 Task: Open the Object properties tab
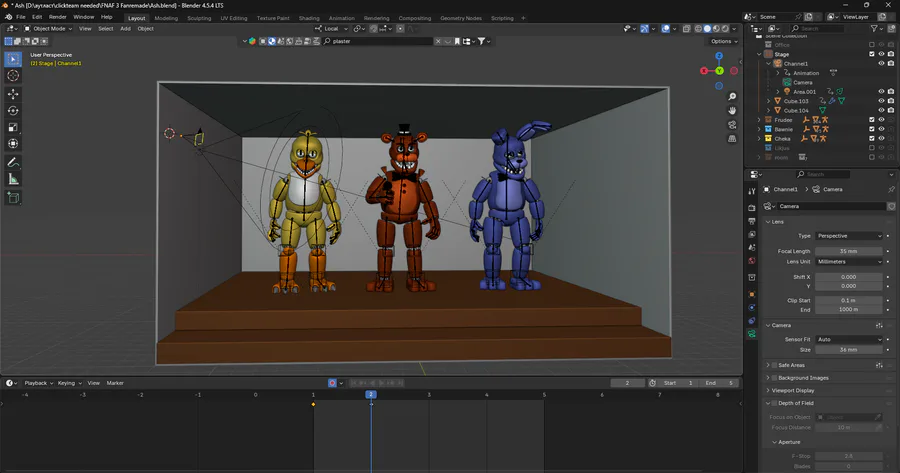click(x=752, y=294)
